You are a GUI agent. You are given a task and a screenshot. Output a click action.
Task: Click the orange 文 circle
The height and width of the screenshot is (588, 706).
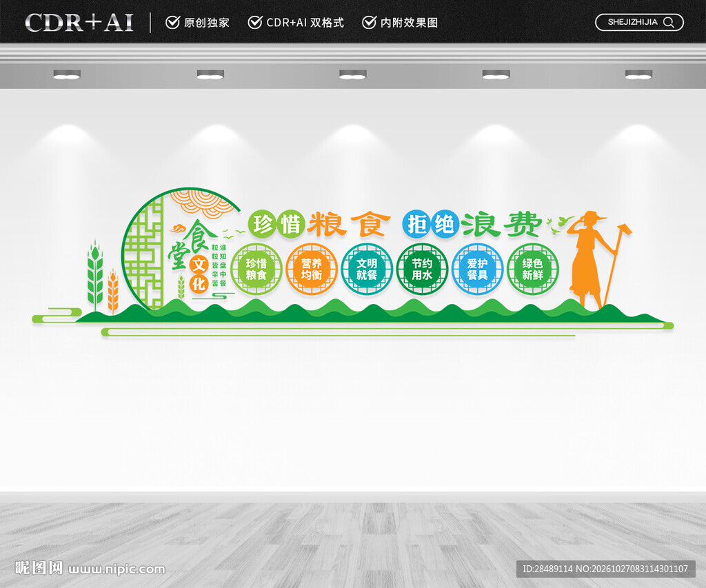coord(199,265)
